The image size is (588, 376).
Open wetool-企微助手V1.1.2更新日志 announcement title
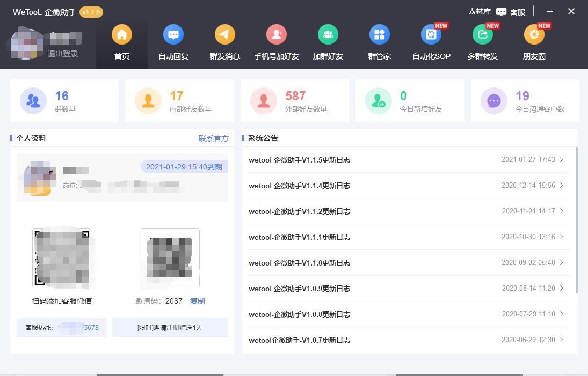(299, 211)
